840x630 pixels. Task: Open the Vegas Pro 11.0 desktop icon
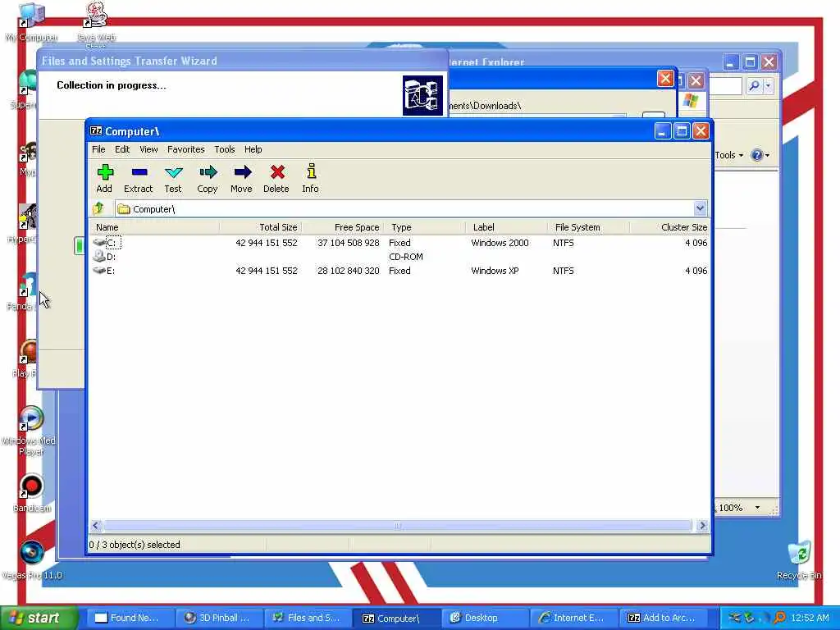[x=32, y=559]
